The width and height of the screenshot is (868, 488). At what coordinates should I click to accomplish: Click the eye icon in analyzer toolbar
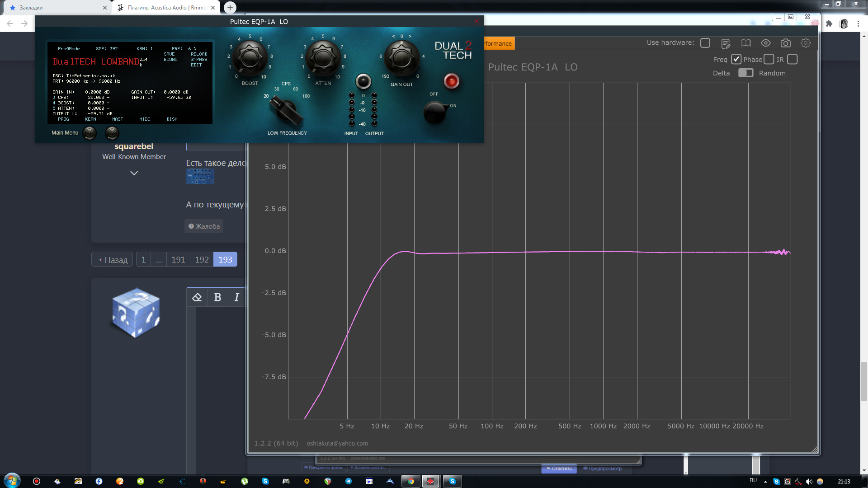point(765,43)
